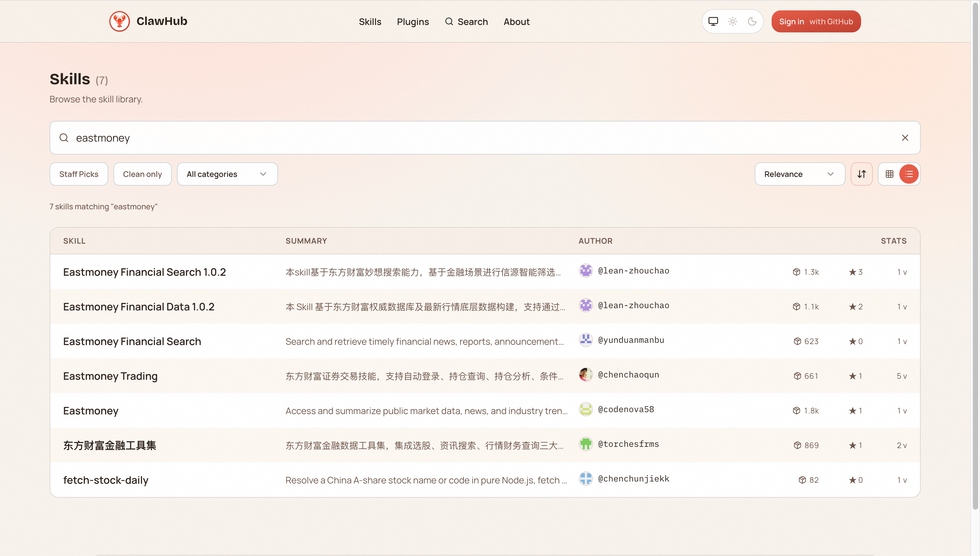Open the Eastmoney Trading skill
980x556 pixels.
(x=111, y=376)
